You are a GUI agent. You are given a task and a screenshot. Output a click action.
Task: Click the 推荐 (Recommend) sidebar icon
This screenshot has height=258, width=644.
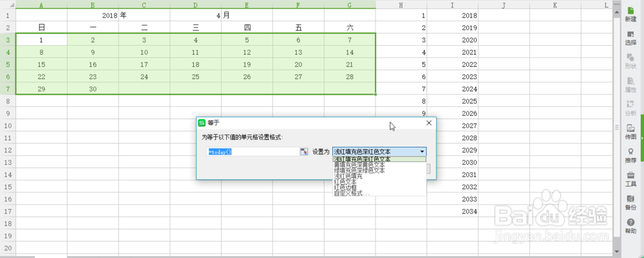(630, 156)
